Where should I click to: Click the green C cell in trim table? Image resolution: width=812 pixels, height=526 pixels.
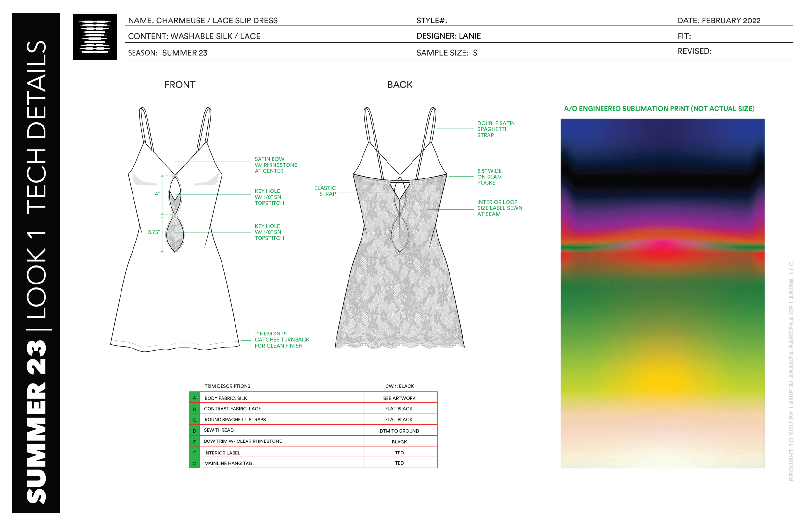coord(195,419)
